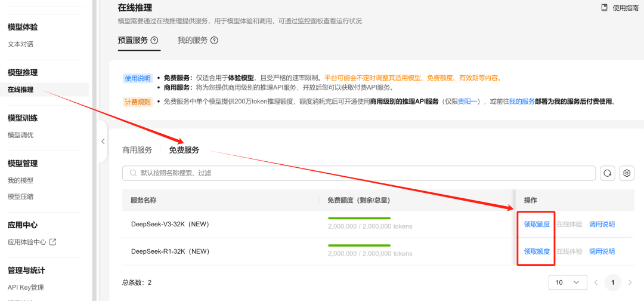
Task: Open the 使用指南 document icon
Action: [x=604, y=7]
